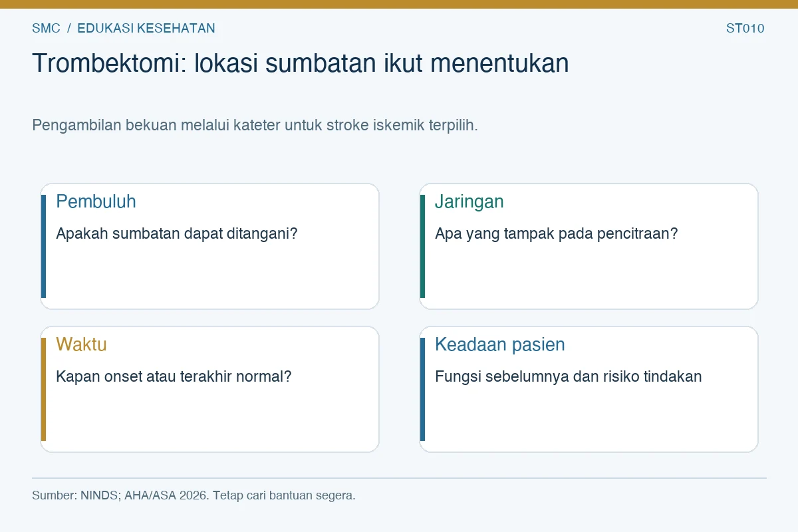Select the slide code ST010

(745, 29)
